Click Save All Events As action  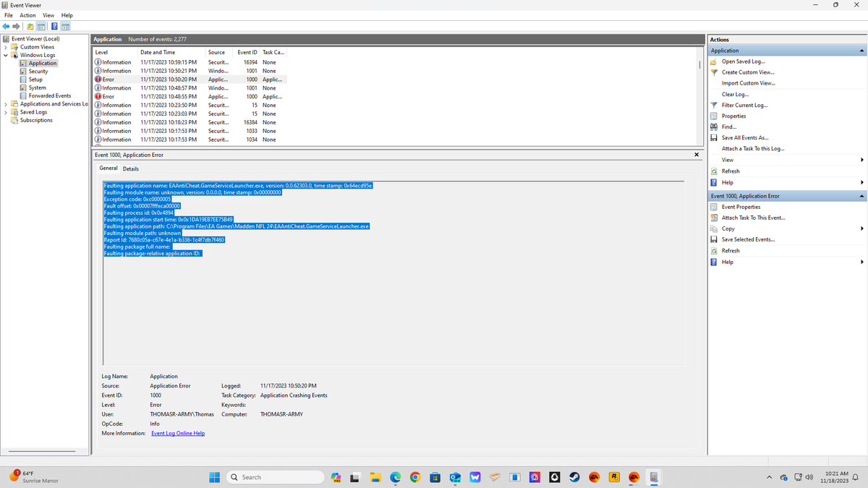745,138
